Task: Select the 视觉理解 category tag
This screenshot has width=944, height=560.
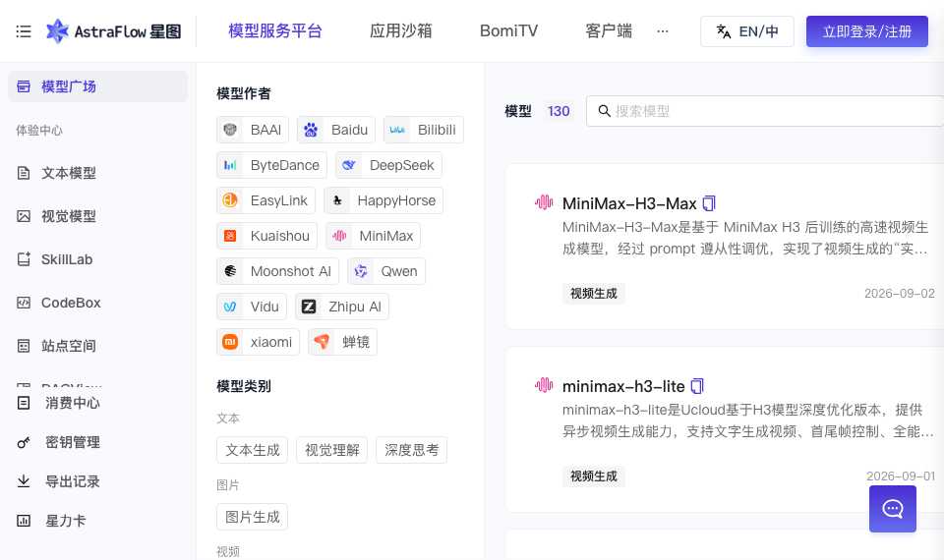Action: 331,451
